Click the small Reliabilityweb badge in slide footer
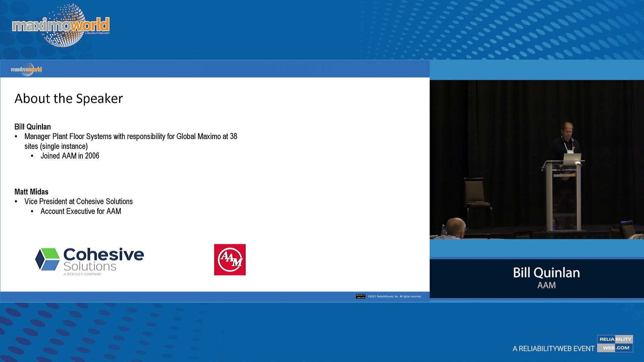Image resolution: width=644 pixels, height=362 pixels. point(360,296)
